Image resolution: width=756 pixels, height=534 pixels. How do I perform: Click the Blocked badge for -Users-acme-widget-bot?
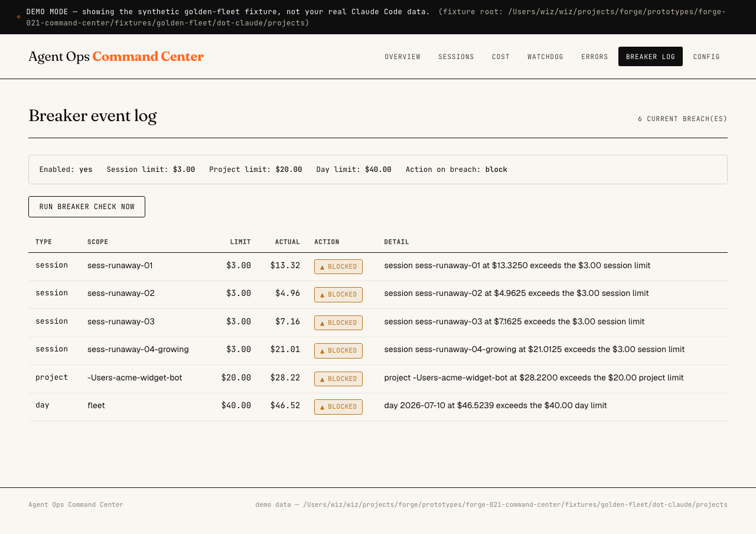pos(338,379)
